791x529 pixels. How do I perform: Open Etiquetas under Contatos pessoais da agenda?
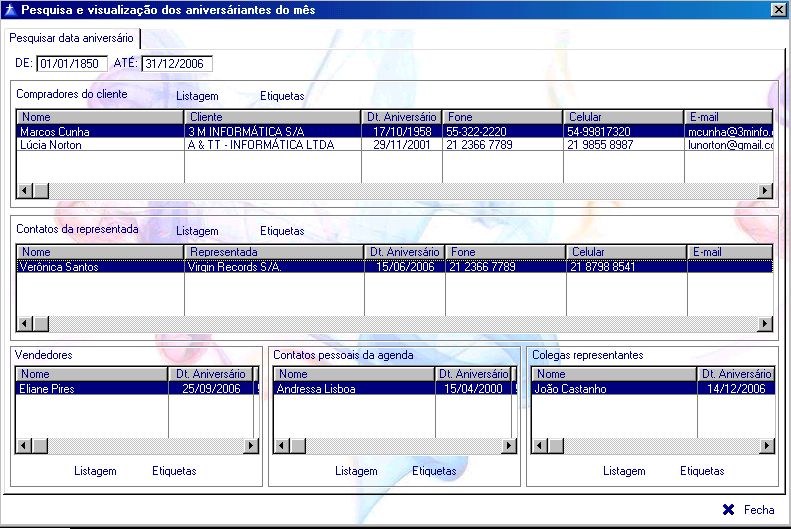pos(434,471)
